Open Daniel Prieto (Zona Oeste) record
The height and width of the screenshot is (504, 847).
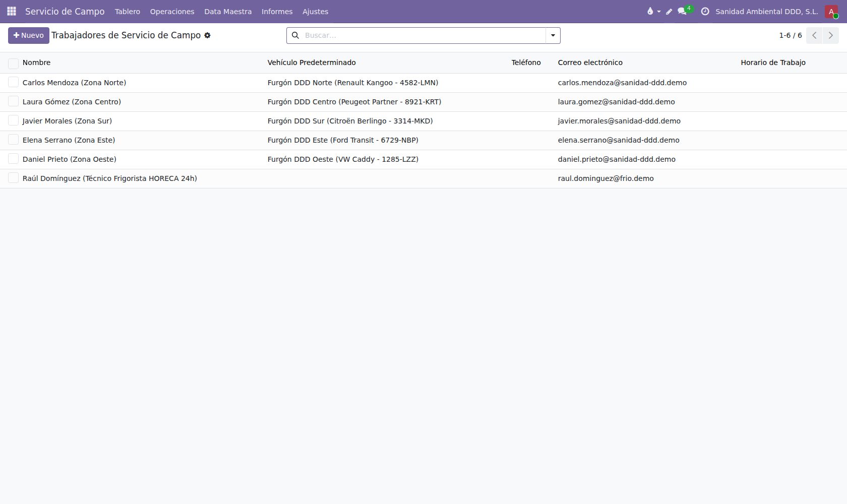point(70,159)
